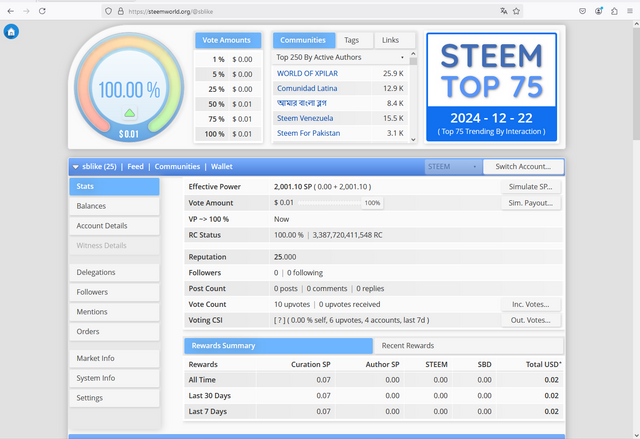Click the shield tracking protection icon
Image resolution: width=640 pixels, height=439 pixels.
108,11
